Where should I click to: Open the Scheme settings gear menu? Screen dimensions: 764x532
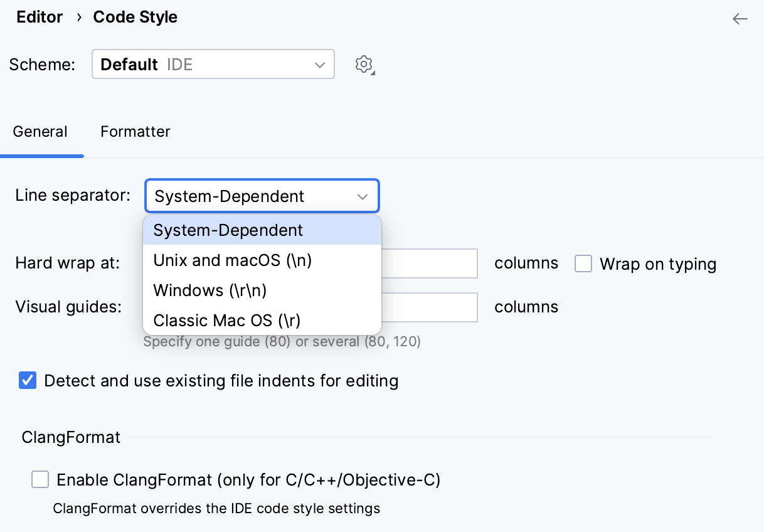(x=364, y=64)
